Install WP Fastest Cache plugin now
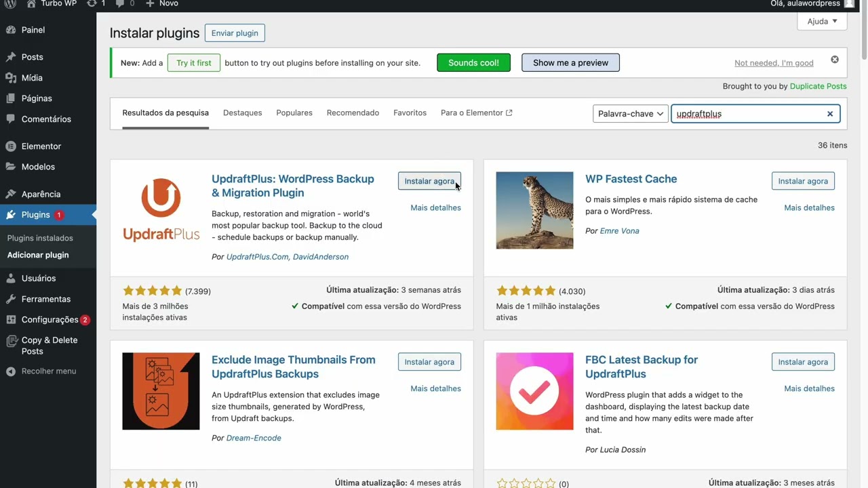 (803, 181)
